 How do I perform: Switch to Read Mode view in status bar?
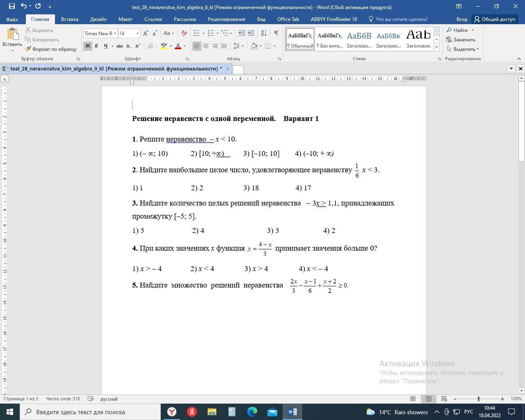tap(413, 399)
